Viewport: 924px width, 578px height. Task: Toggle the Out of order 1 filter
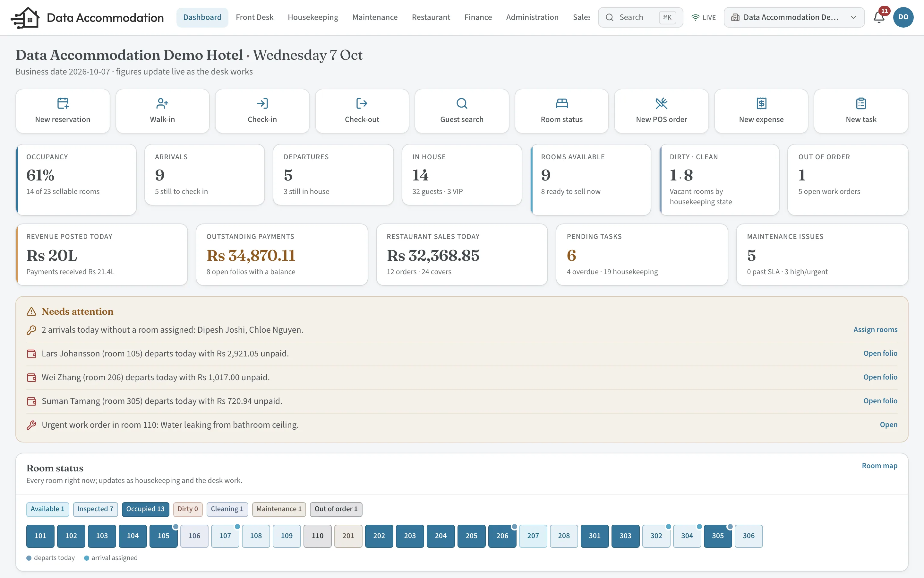(336, 509)
